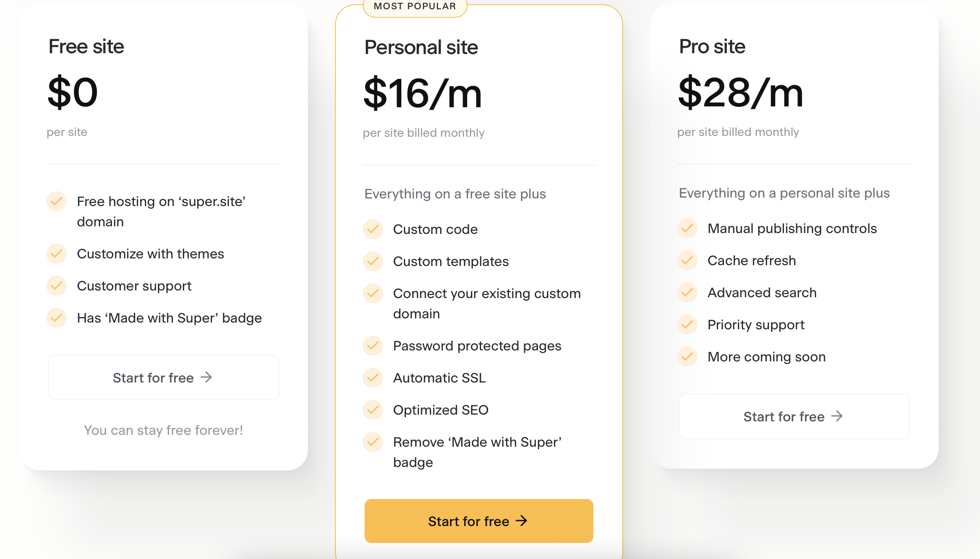The image size is (980, 559).
Task: Click the checkmark beside Manual publishing controls
Action: 687,228
